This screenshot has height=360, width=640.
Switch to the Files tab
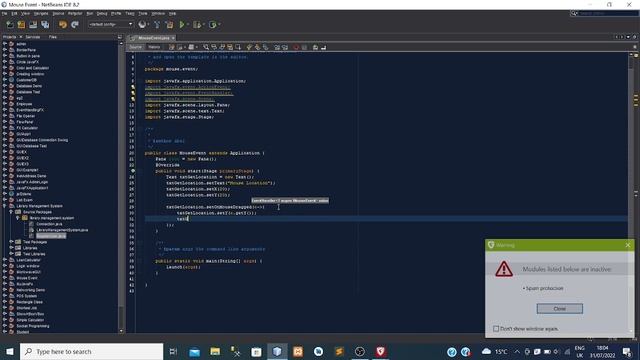[53, 37]
